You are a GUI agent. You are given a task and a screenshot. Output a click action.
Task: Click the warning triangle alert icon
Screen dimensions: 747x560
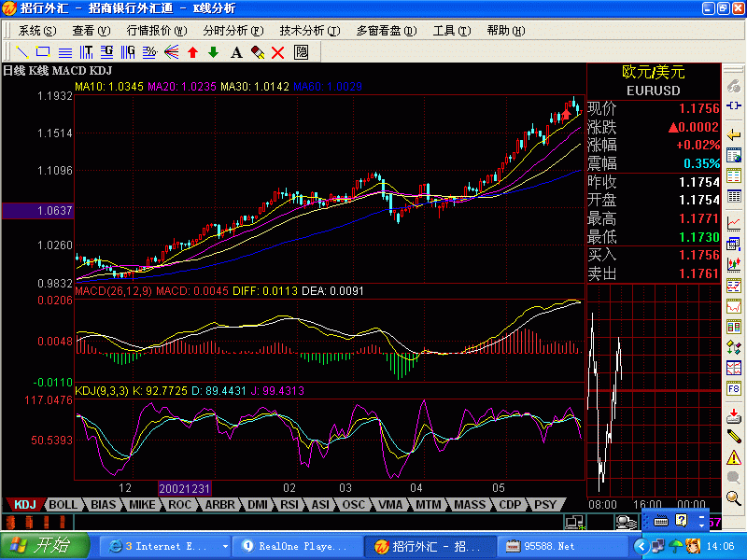click(x=734, y=457)
